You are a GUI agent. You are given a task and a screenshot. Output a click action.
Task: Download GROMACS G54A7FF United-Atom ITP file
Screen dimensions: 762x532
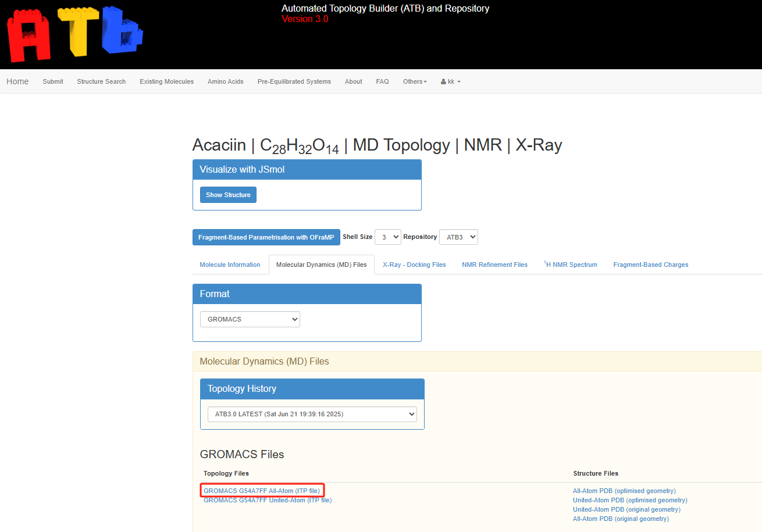pyautogui.click(x=267, y=500)
